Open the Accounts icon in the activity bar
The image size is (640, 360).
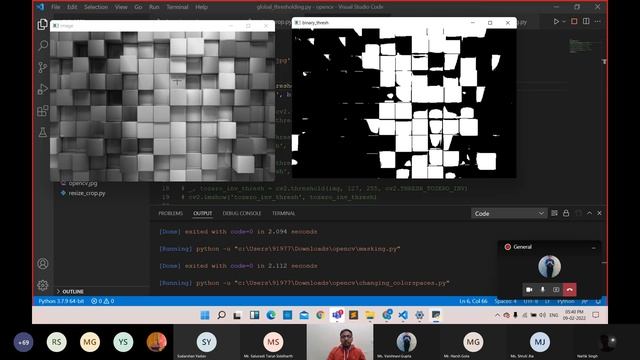point(42,264)
